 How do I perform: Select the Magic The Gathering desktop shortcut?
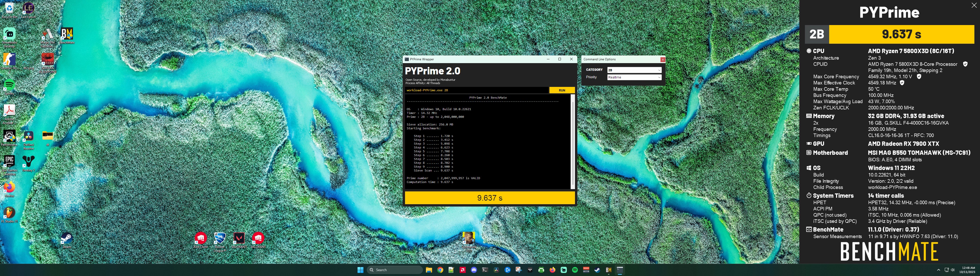(x=47, y=38)
